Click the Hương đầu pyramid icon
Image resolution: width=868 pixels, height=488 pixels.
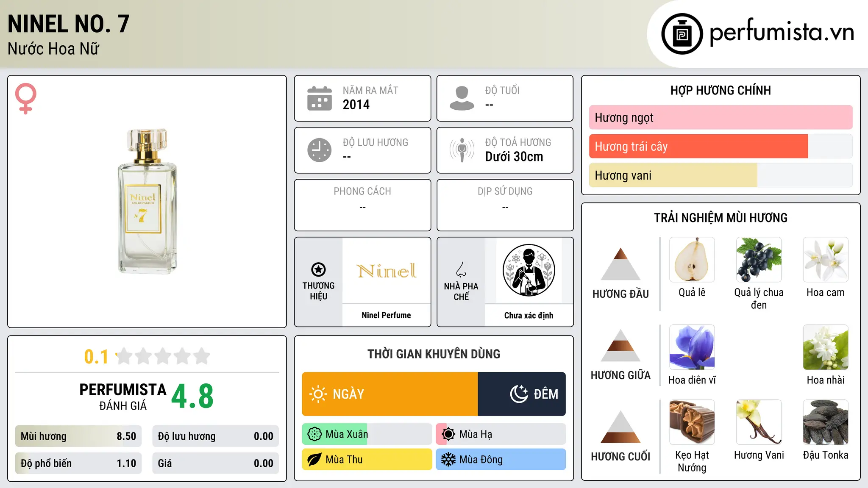click(620, 264)
